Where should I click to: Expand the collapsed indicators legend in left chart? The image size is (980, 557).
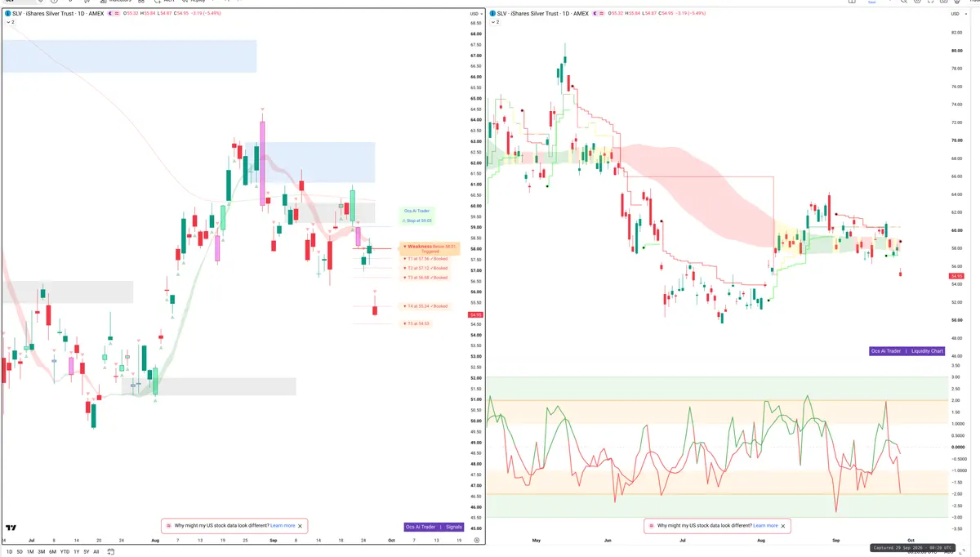11,22
